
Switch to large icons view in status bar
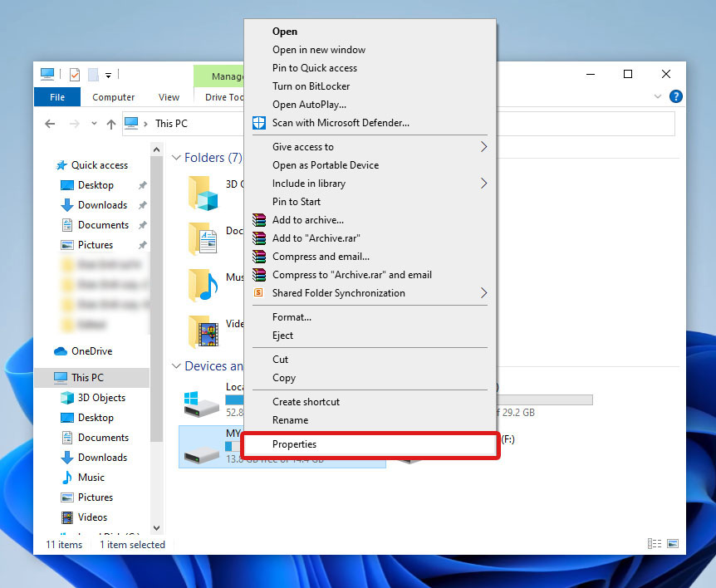672,544
